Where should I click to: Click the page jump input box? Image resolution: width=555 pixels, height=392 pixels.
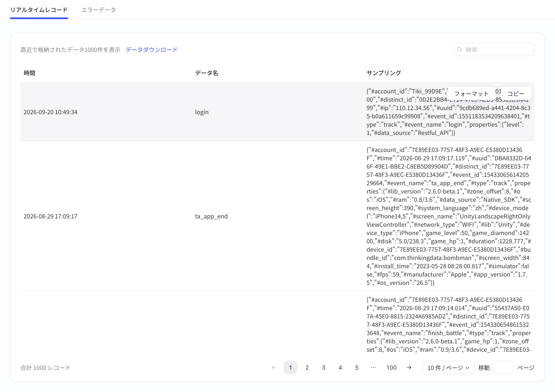pos(503,367)
